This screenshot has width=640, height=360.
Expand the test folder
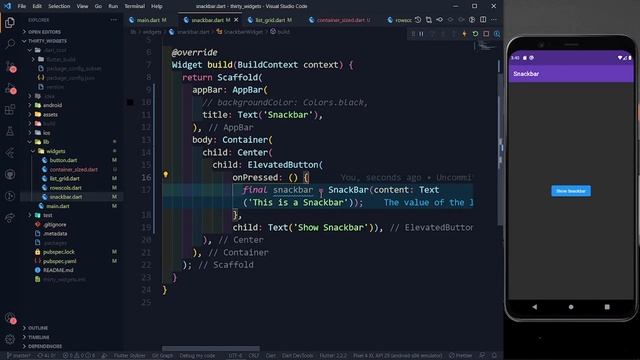coord(47,215)
